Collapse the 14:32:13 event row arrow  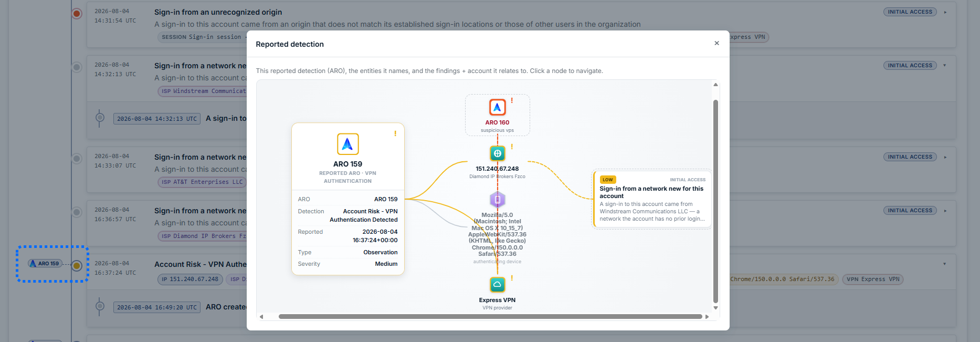[945, 66]
